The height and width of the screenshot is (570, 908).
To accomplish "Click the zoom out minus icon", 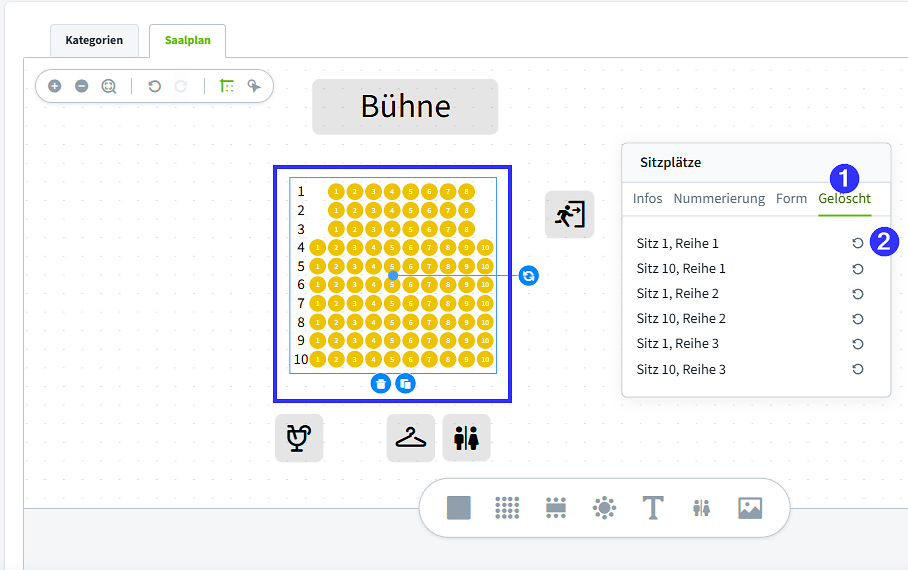I will 82,86.
